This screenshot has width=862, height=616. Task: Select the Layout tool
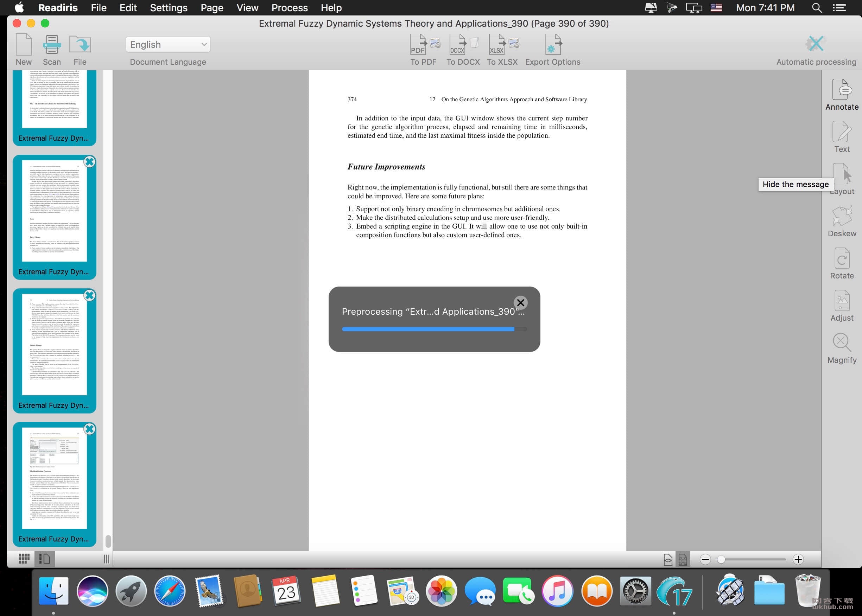842,179
